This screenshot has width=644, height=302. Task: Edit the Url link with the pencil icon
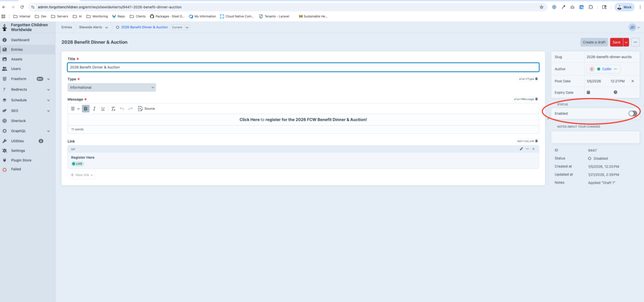point(521,149)
